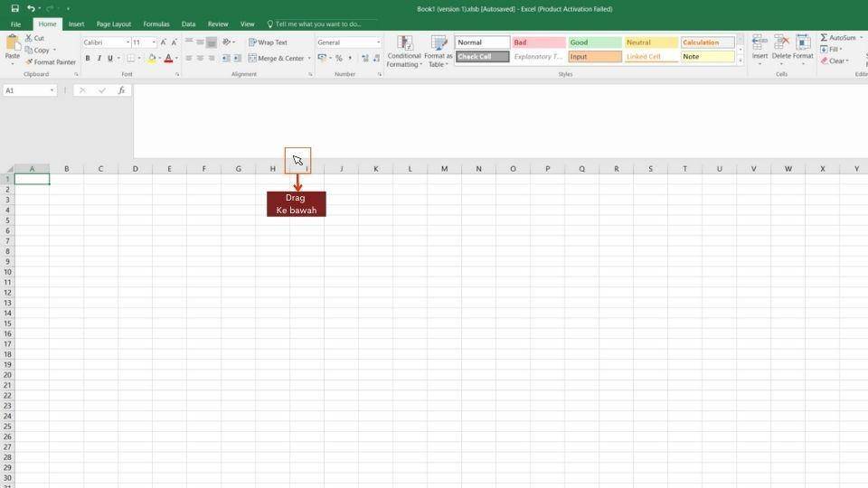Toggle Bottom Align

tap(212, 42)
